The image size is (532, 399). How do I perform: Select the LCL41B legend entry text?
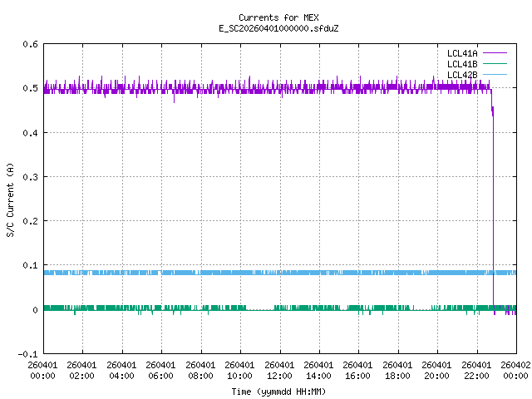coord(462,64)
